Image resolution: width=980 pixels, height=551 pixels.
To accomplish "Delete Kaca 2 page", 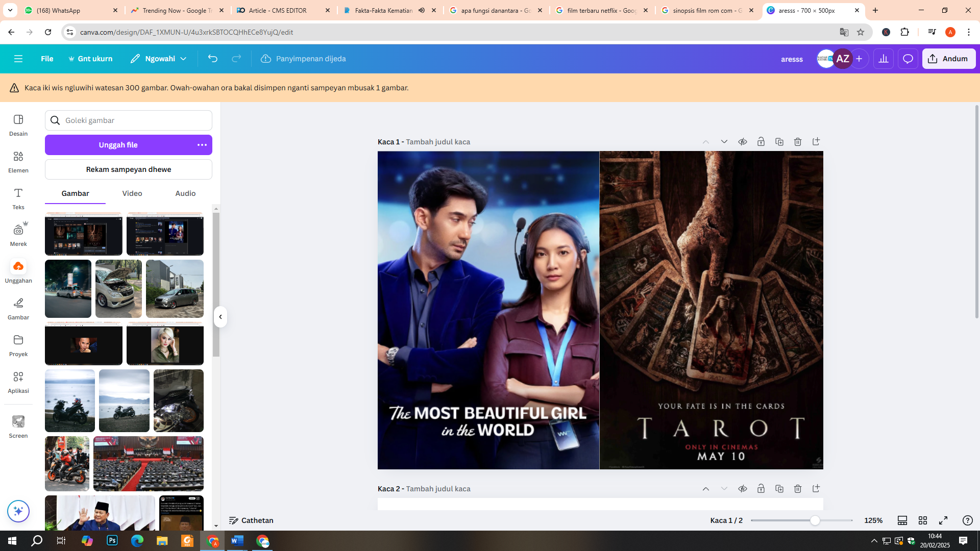I will point(798,489).
